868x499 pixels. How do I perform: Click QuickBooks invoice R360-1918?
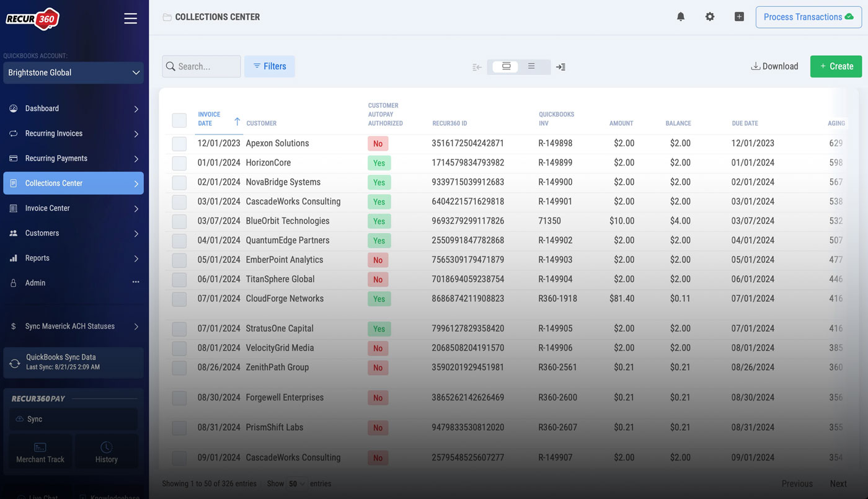pos(557,298)
